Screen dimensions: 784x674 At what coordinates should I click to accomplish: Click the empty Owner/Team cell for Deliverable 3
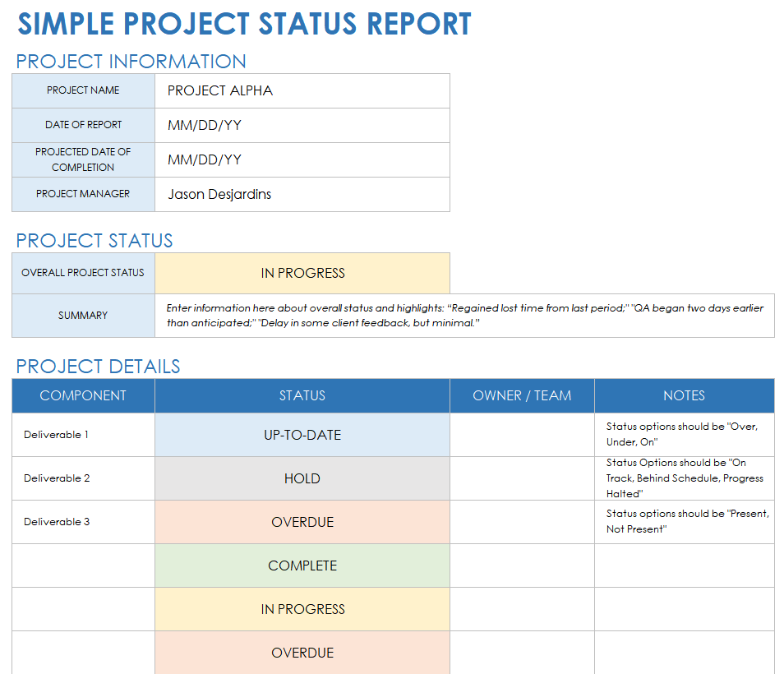coord(522,522)
